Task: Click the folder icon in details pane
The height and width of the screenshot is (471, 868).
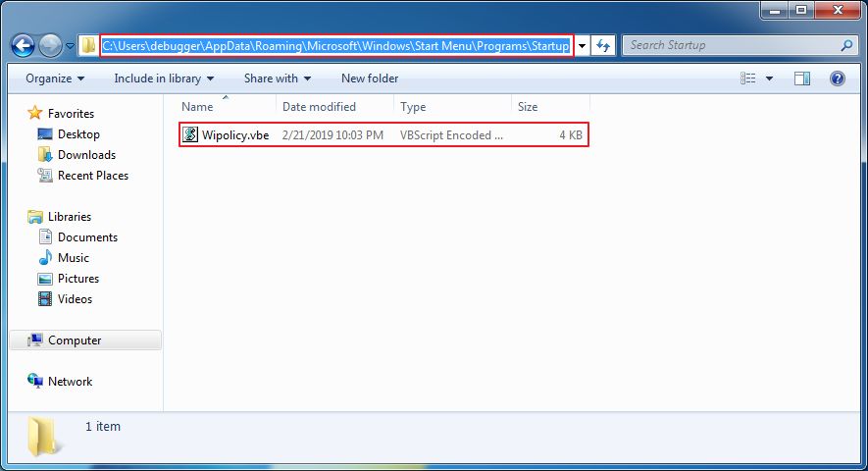Action: pyautogui.click(x=43, y=437)
